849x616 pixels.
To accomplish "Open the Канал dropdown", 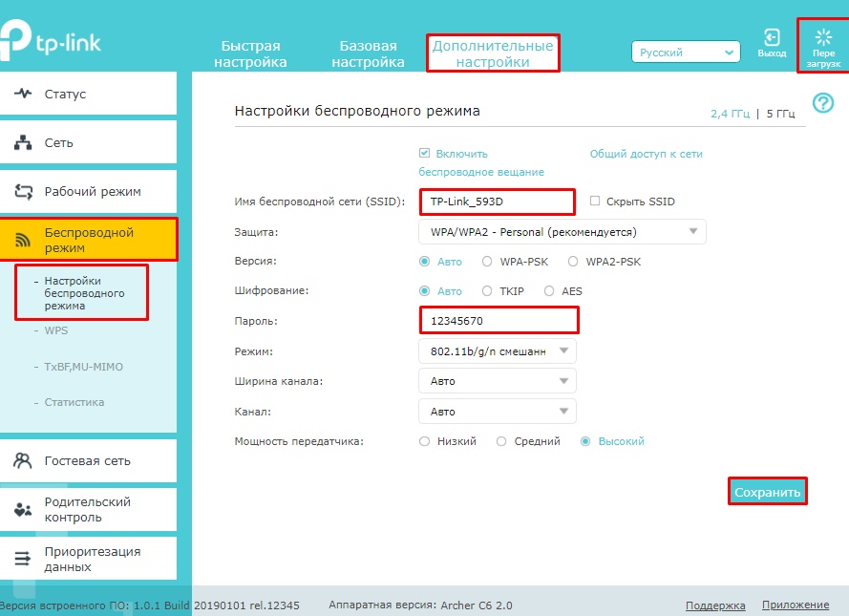I will (497, 412).
